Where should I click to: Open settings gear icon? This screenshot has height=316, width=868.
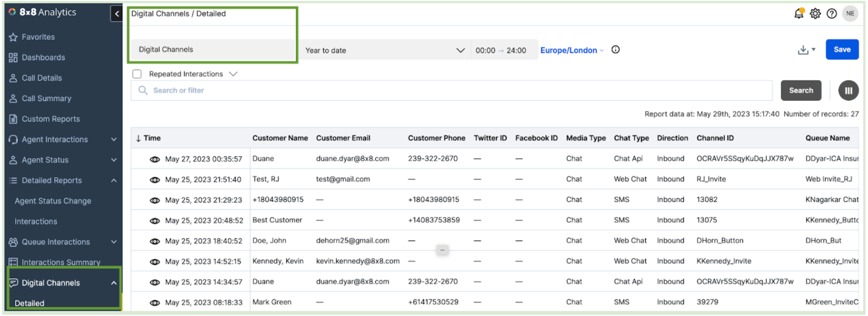(815, 14)
